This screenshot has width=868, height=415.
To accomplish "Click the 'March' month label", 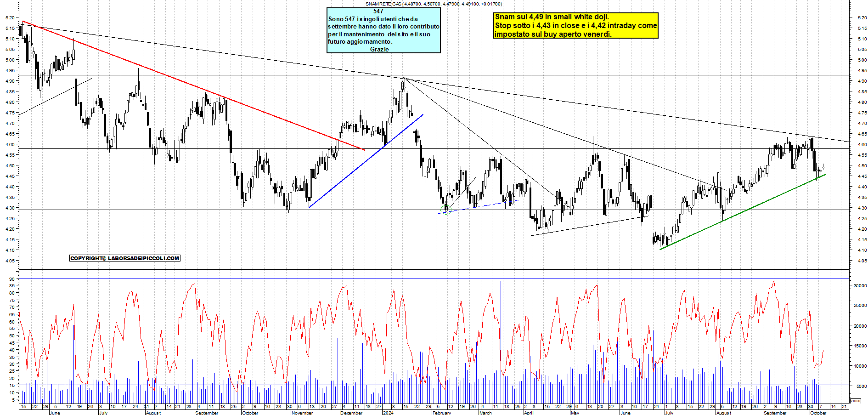I will 485,413.
